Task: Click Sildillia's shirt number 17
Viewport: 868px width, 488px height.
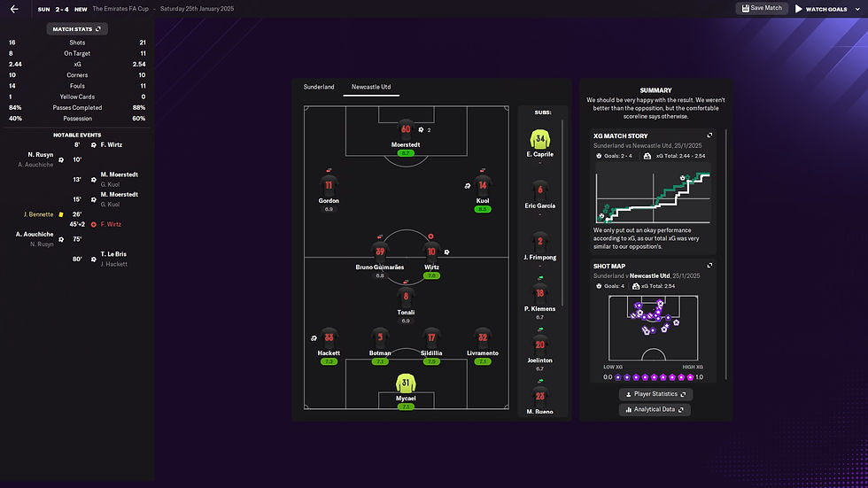Action: 431,337
